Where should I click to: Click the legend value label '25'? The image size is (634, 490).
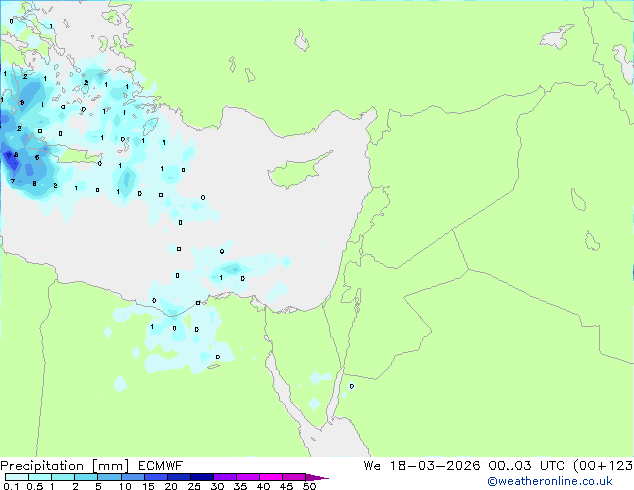194,486
